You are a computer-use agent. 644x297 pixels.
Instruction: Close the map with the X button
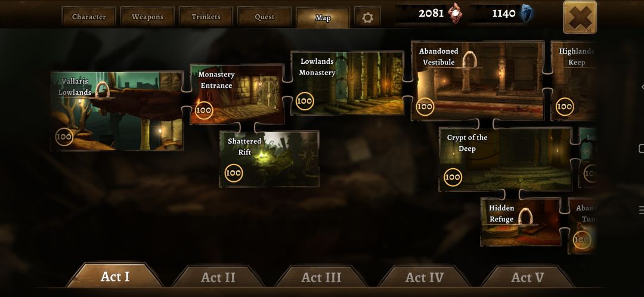[580, 17]
